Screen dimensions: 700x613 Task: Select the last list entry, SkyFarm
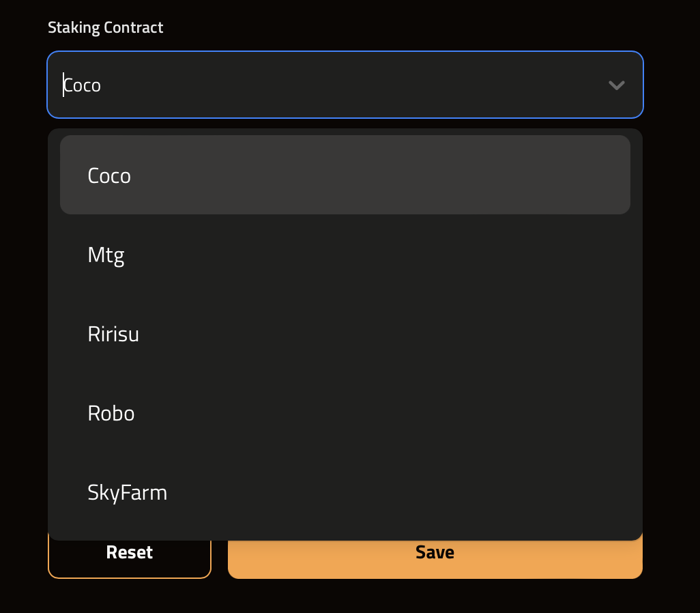[128, 493]
